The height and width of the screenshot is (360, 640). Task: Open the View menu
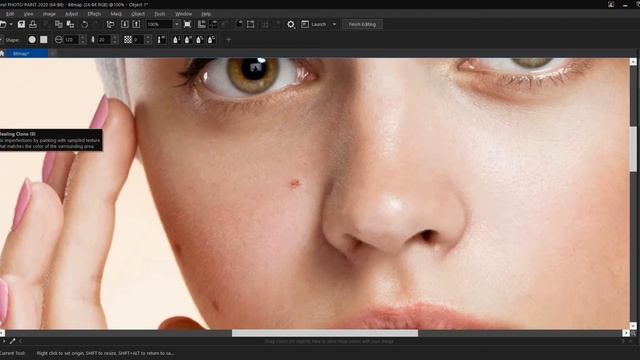pos(28,14)
